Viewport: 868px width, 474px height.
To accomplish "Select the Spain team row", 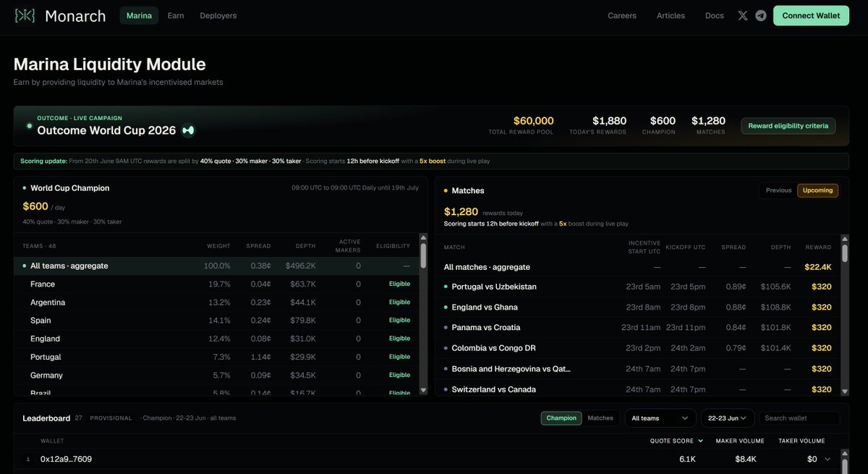I will point(216,320).
